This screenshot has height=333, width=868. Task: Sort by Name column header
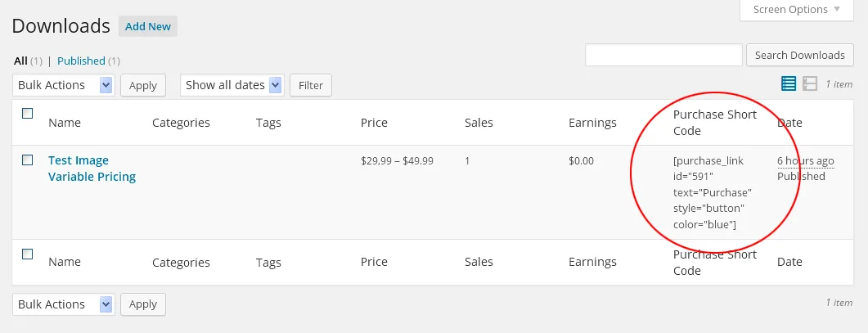[64, 123]
